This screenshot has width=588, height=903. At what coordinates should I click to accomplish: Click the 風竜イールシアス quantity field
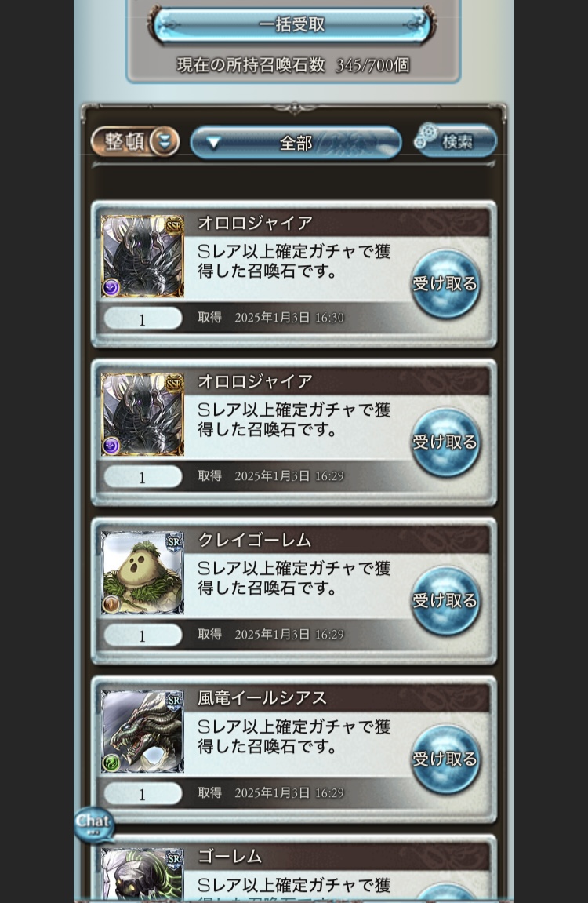pos(143,794)
